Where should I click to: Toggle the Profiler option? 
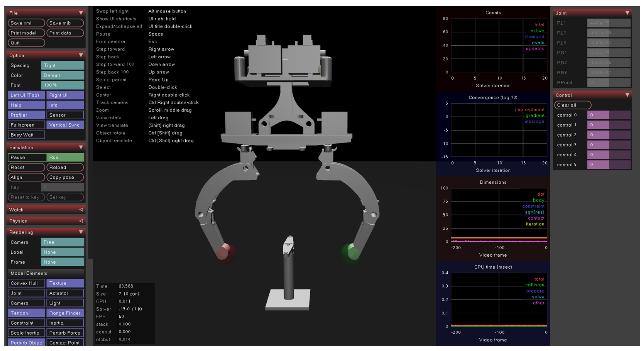pos(26,115)
